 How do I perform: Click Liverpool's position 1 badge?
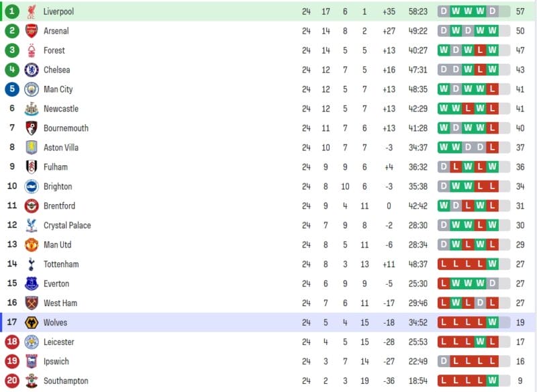pyautogui.click(x=12, y=11)
